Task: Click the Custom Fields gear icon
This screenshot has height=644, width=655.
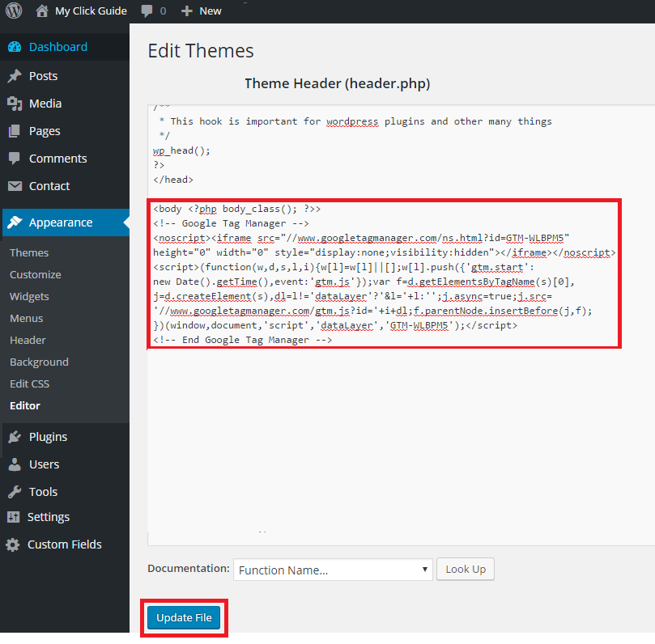Action: pos(13,544)
